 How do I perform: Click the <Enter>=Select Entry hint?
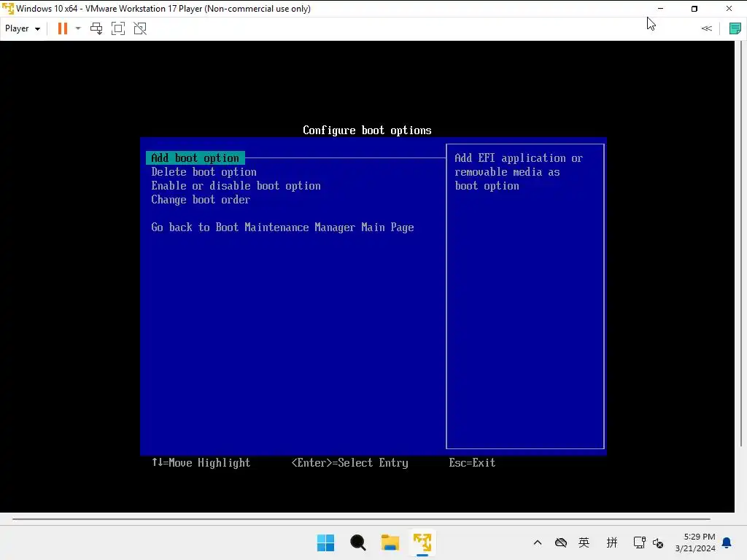pos(349,463)
